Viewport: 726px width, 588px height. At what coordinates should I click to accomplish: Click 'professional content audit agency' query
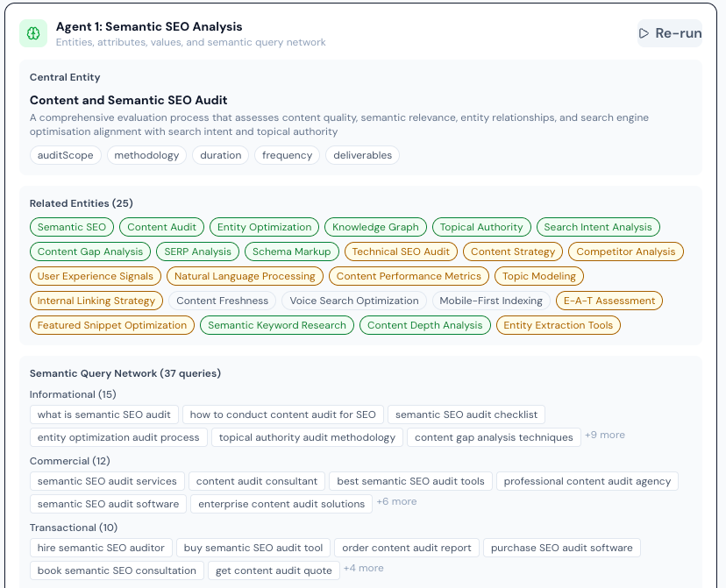click(587, 481)
